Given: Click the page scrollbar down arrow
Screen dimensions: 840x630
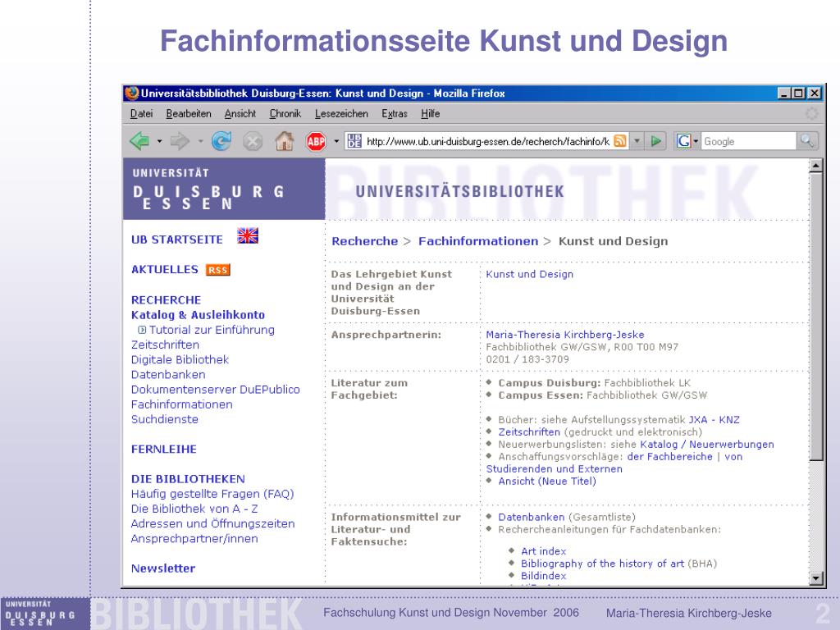Looking at the screenshot, I should [x=816, y=578].
